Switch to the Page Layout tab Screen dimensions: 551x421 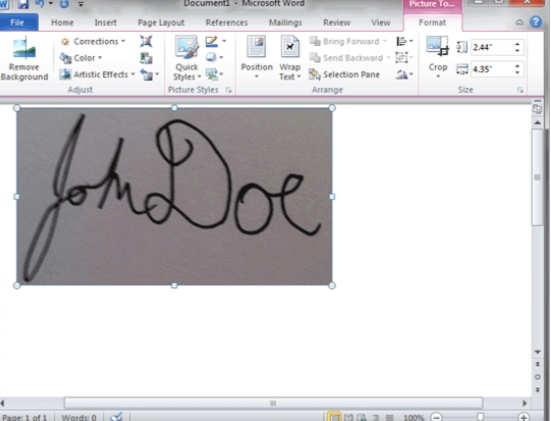[161, 22]
